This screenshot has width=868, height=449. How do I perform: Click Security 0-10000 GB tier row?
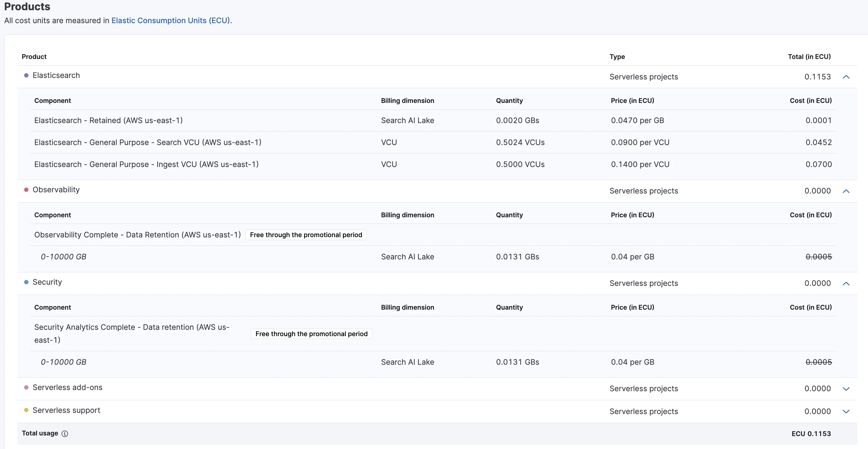point(433,362)
